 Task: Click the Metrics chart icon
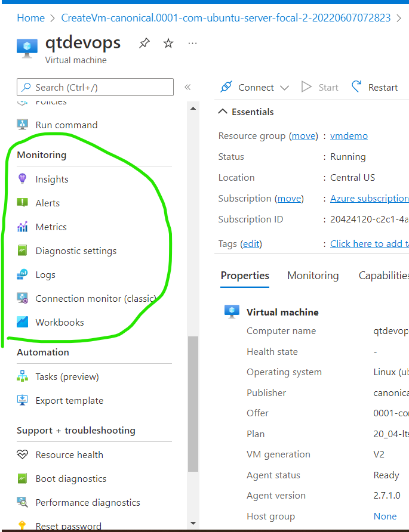(23, 227)
